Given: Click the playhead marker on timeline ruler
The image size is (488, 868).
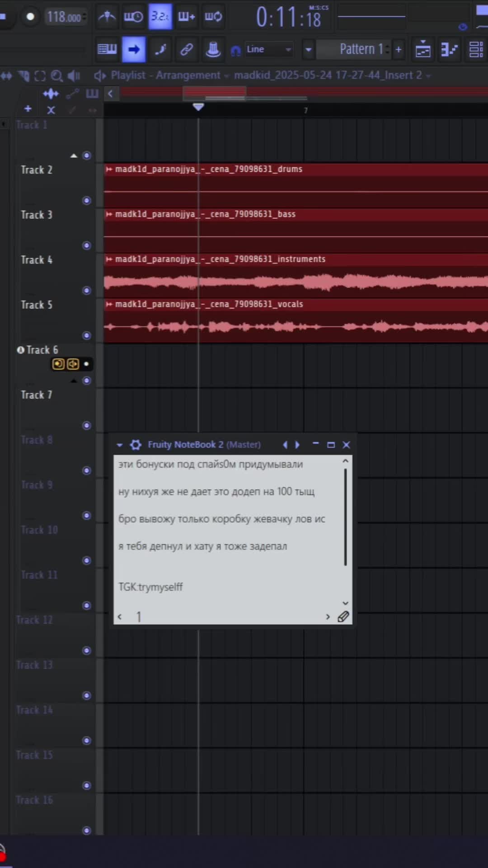Looking at the screenshot, I should (198, 107).
